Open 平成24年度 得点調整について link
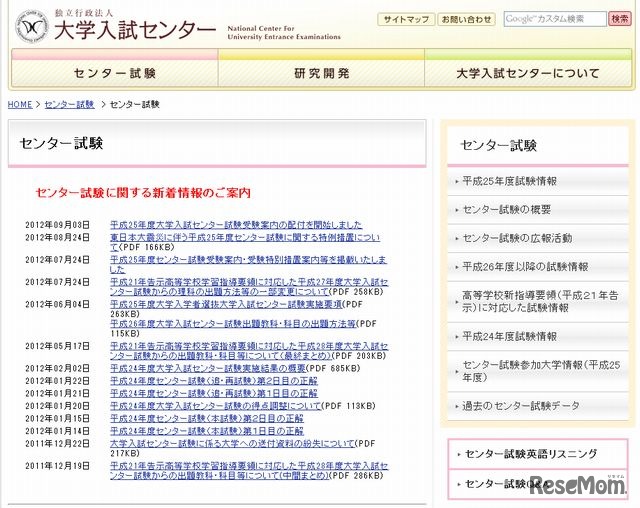 click(216, 406)
